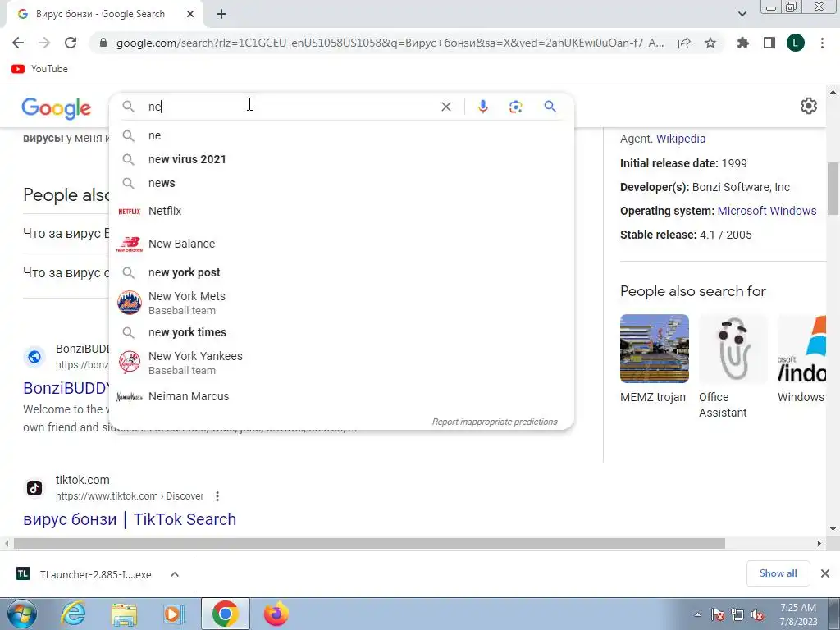Open Windows Explorer from the taskbar
Screen dimensions: 840x630
(x=124, y=614)
